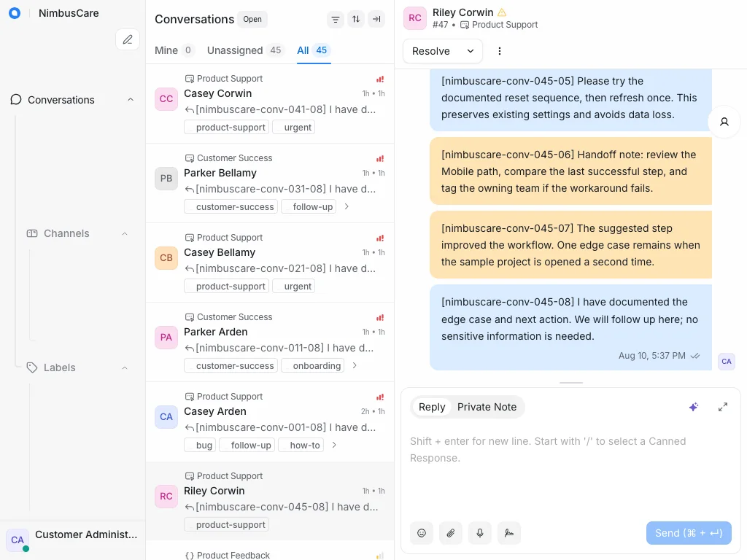Collapse the Channels sidebar section
This screenshot has width=747, height=560.
coord(124,233)
